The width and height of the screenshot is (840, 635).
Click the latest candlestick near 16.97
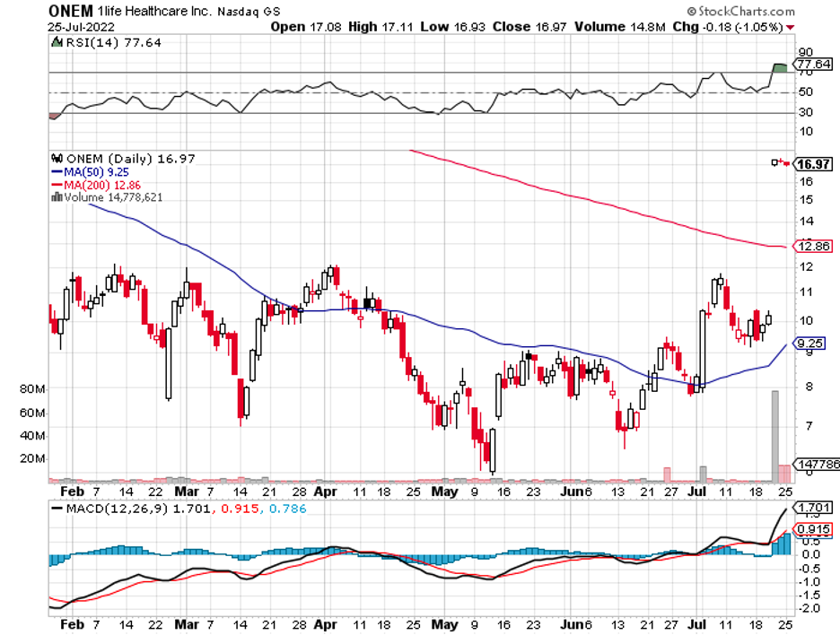click(x=786, y=163)
